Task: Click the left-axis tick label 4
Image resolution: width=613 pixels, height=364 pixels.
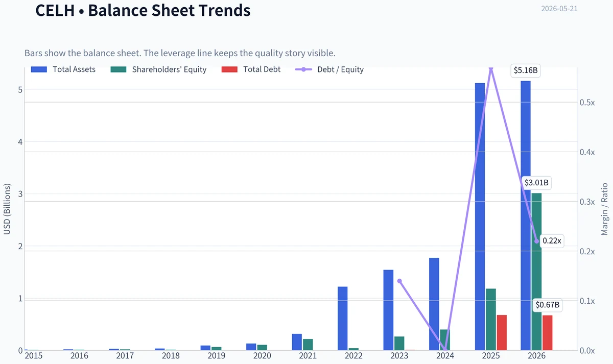Action: point(19,142)
